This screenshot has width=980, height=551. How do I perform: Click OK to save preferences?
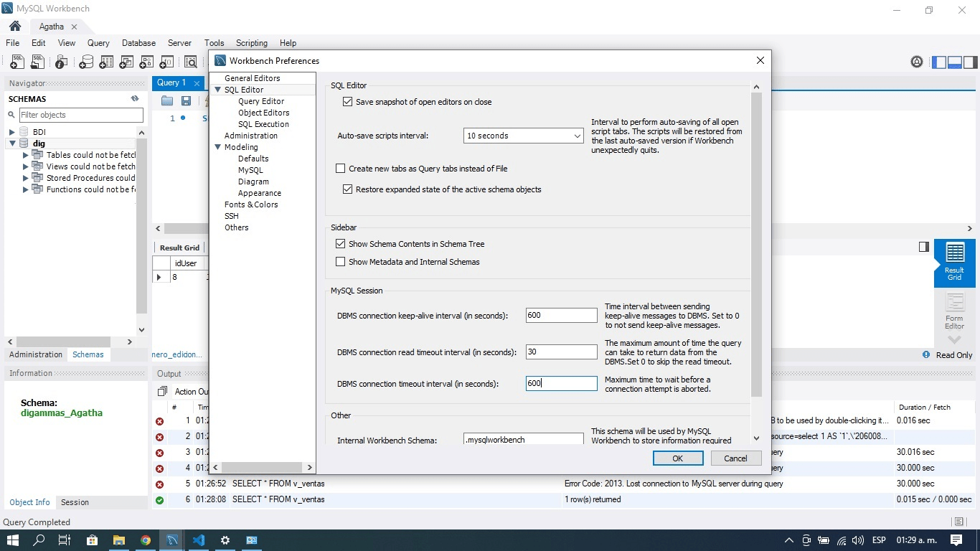click(677, 458)
